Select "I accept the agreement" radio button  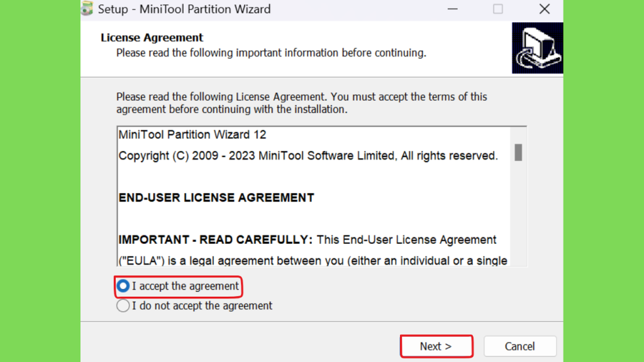coord(123,286)
